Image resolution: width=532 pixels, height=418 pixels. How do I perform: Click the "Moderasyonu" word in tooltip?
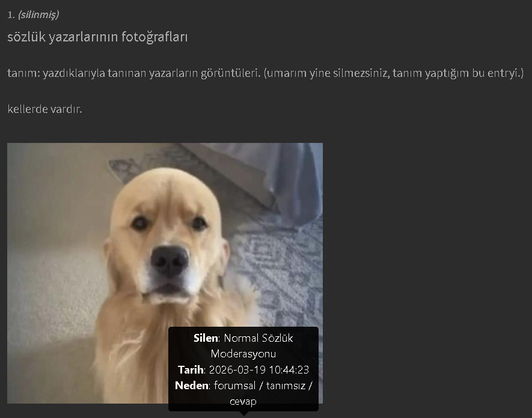click(243, 354)
